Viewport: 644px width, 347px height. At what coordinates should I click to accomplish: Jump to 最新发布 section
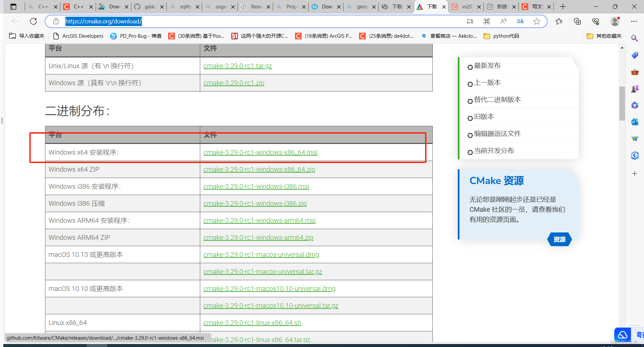pyautogui.click(x=487, y=66)
